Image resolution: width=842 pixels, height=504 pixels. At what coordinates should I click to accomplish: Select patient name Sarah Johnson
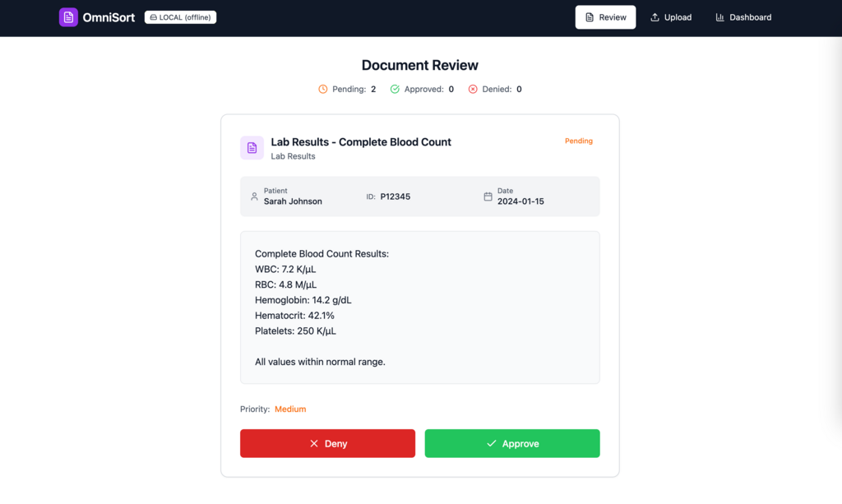[x=293, y=201]
